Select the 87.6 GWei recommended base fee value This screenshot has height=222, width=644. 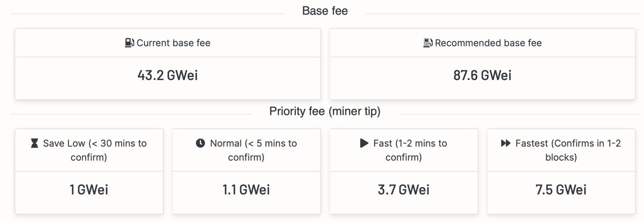[x=482, y=76]
